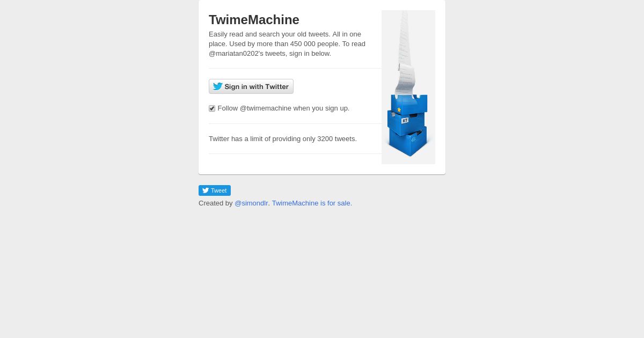
Task: Click the '@mariatan0202's tweets' mention in description
Action: 247,53
